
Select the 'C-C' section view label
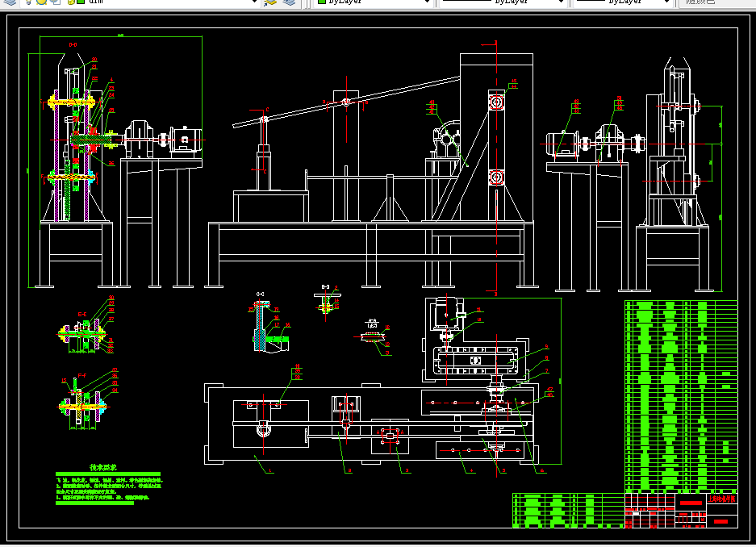click(x=261, y=294)
